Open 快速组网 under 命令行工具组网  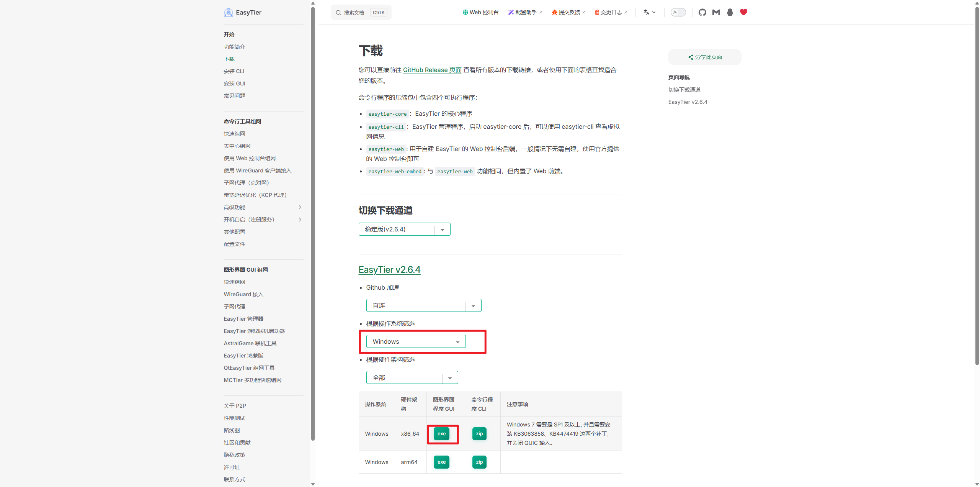(234, 134)
